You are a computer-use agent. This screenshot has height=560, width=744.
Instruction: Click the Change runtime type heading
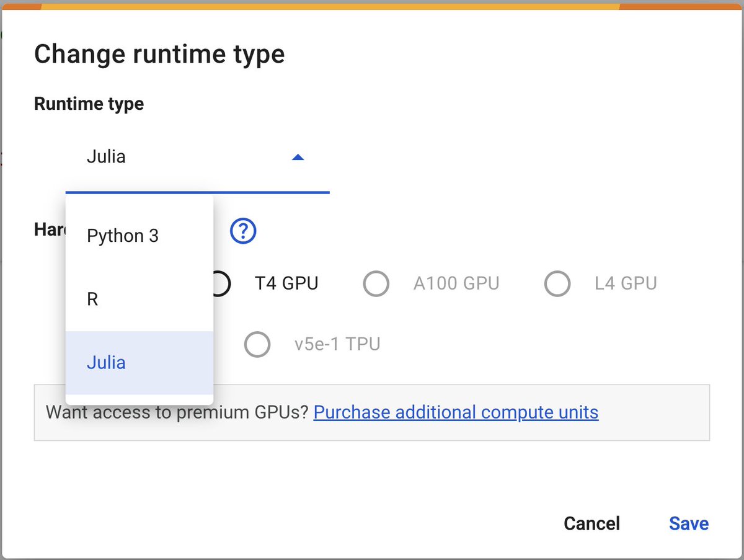pyautogui.click(x=159, y=55)
